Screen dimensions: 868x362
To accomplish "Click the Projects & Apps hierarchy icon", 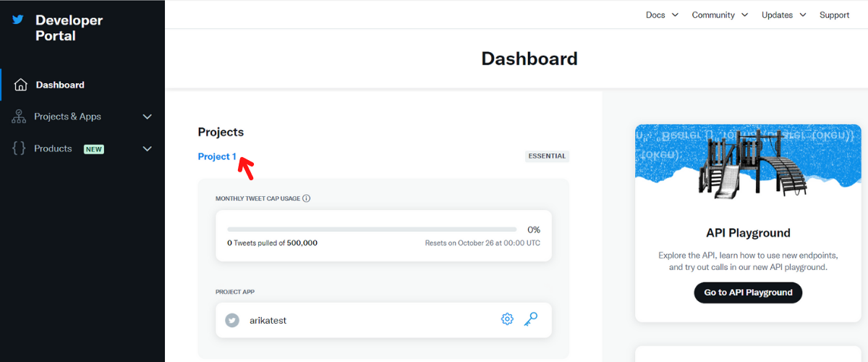I will (x=20, y=117).
